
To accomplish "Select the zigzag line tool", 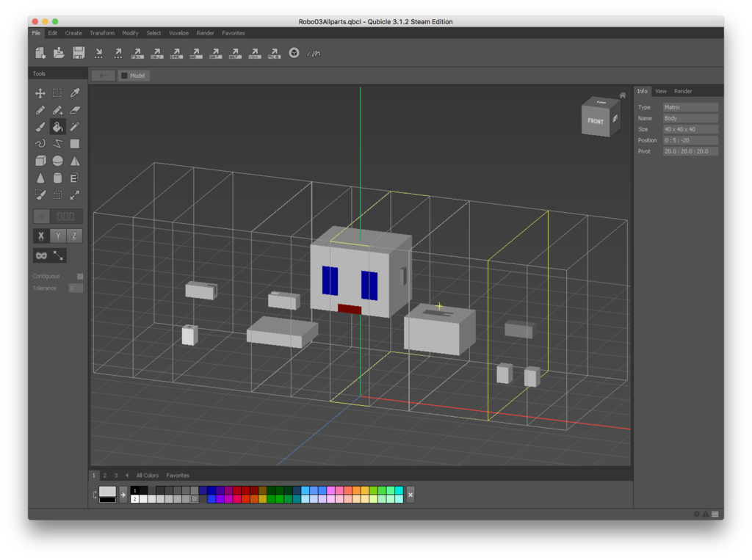I will point(57,144).
